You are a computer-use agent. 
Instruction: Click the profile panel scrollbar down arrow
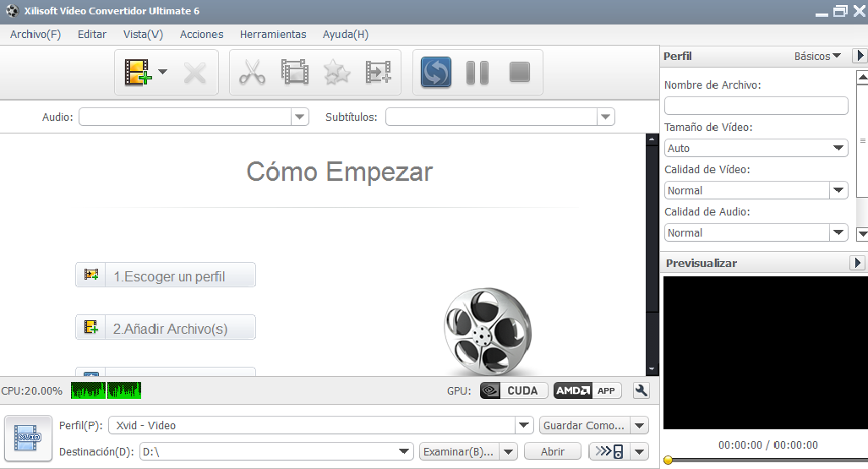tap(862, 234)
